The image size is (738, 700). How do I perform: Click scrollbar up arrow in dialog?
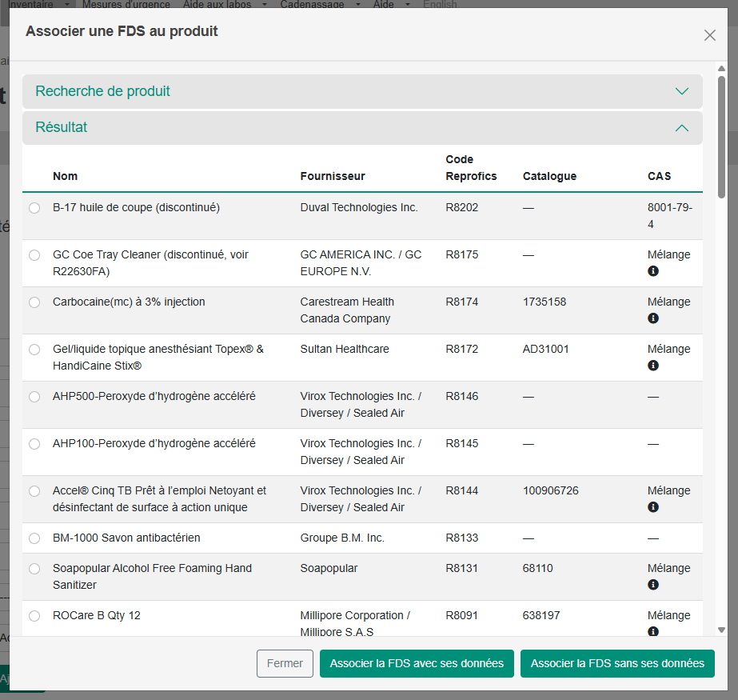721,69
